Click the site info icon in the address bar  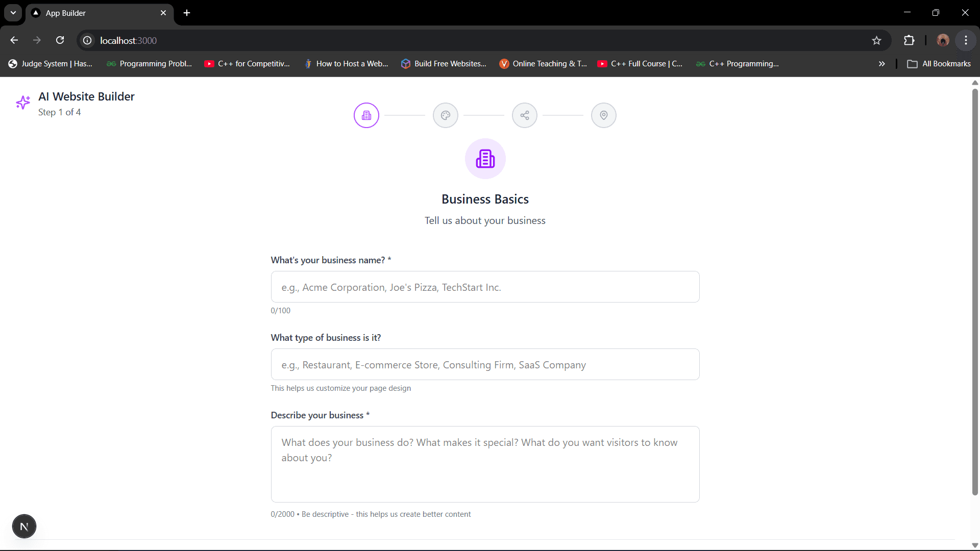pos(87,40)
